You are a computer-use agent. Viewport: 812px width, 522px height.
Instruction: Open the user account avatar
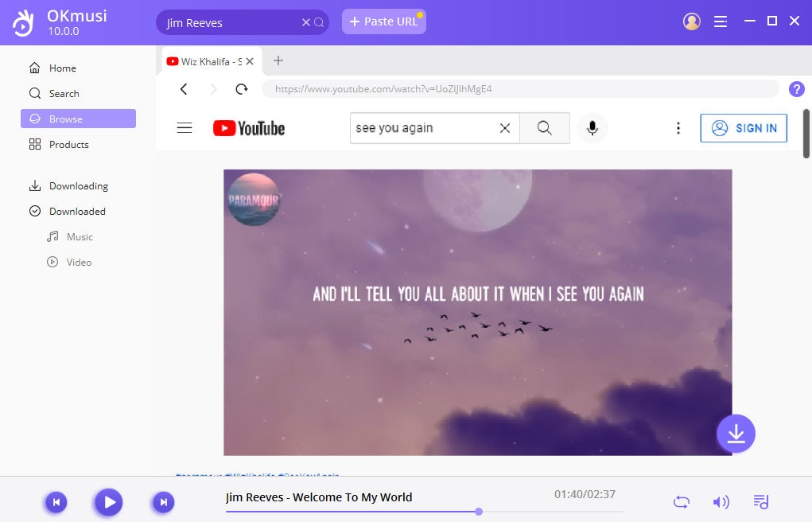[691, 21]
